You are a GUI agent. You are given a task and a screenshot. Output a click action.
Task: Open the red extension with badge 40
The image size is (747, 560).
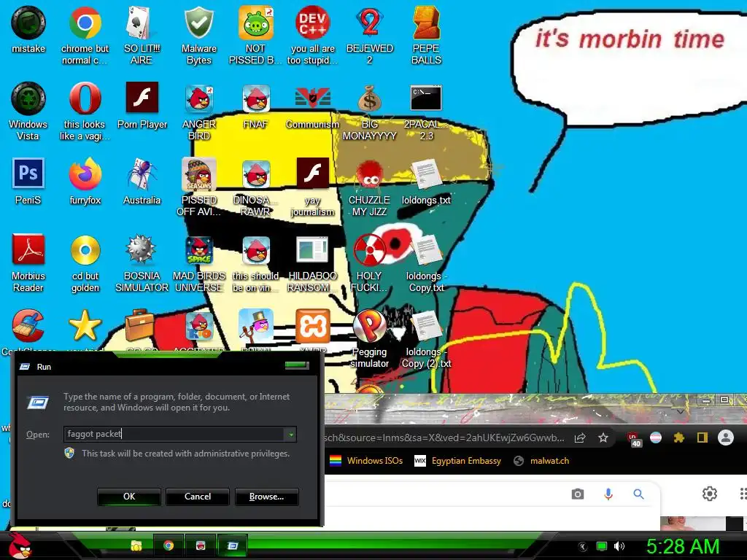click(633, 438)
